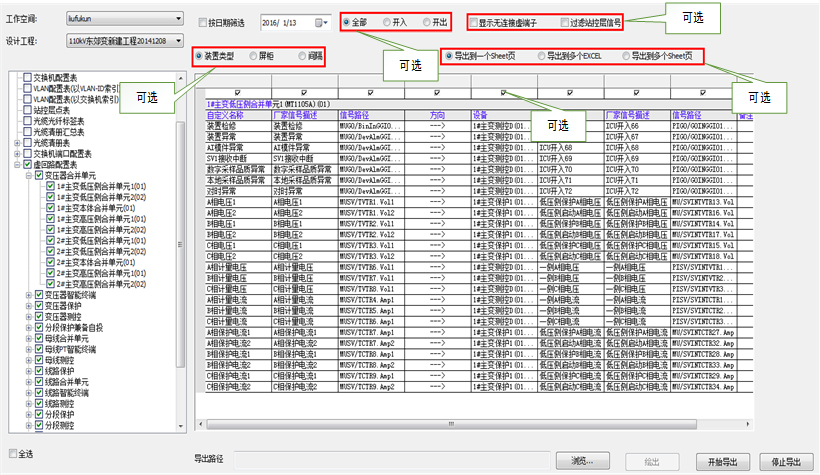The image size is (820, 475).
Task: Check 过滤站控层信号 option
Action: (x=565, y=22)
